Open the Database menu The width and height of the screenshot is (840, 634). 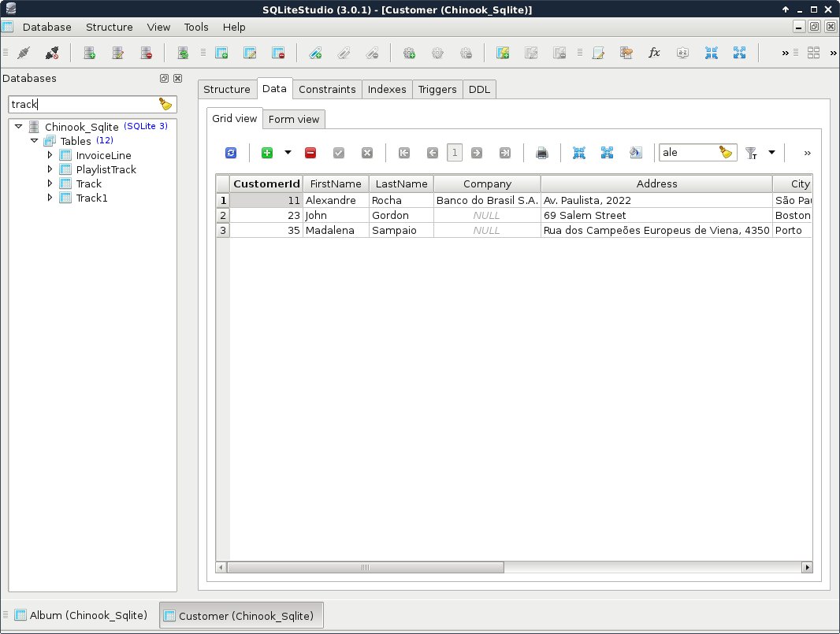(x=46, y=27)
